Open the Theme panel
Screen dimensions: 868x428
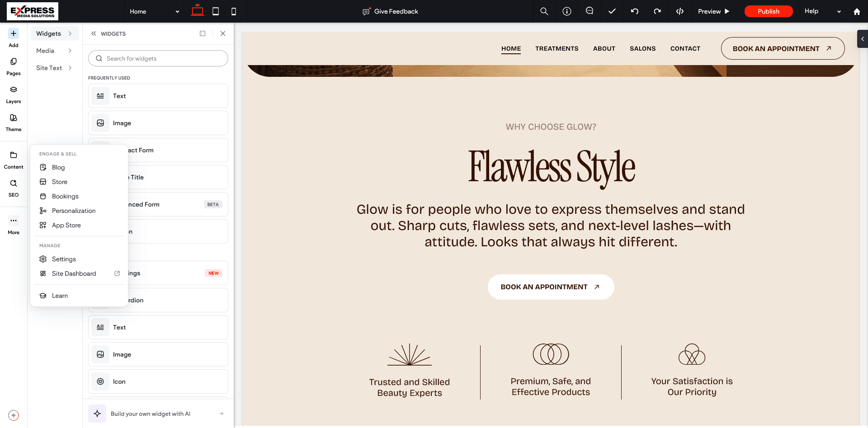(14, 122)
